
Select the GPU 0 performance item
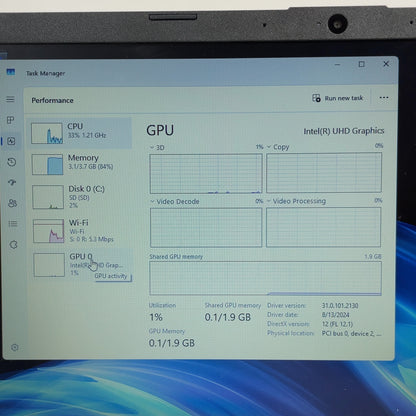pyautogui.click(x=82, y=265)
